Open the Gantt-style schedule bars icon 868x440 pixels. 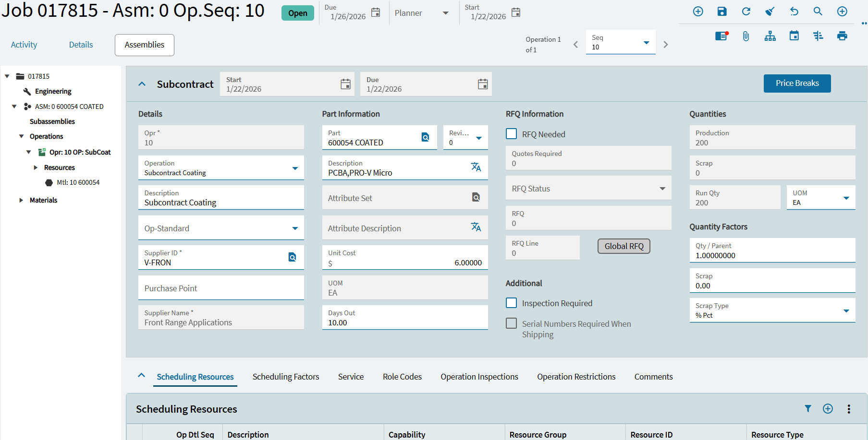click(x=818, y=36)
